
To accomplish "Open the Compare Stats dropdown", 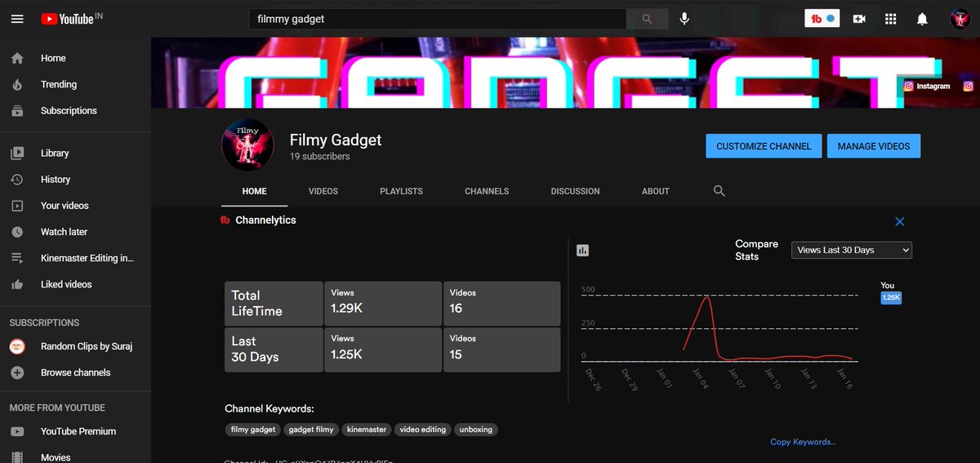I will [852, 250].
